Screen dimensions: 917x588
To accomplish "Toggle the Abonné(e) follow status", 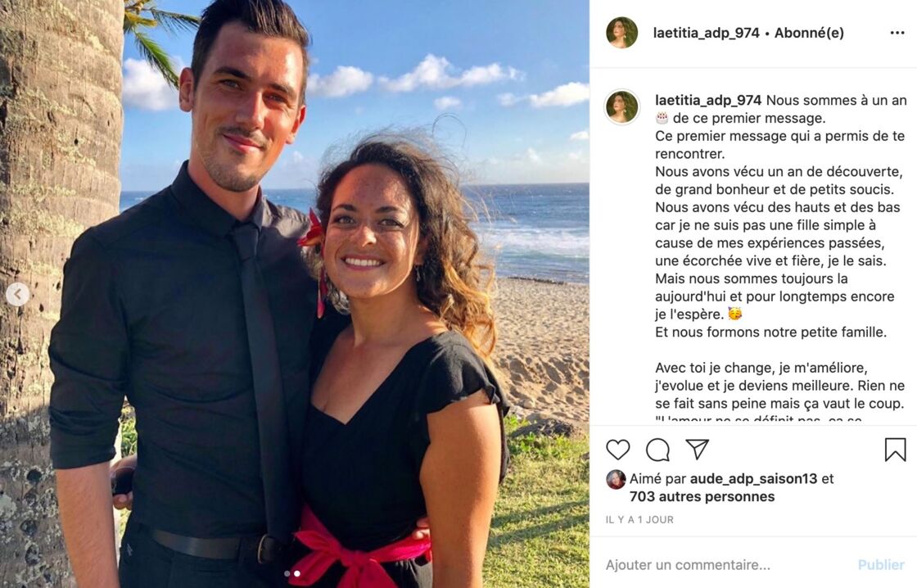I will 809,33.
